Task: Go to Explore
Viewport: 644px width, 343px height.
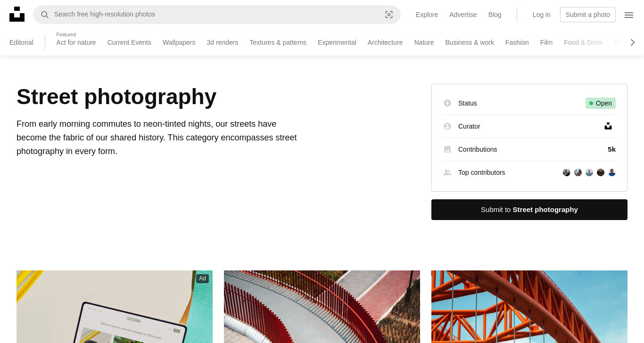Action: (x=427, y=15)
